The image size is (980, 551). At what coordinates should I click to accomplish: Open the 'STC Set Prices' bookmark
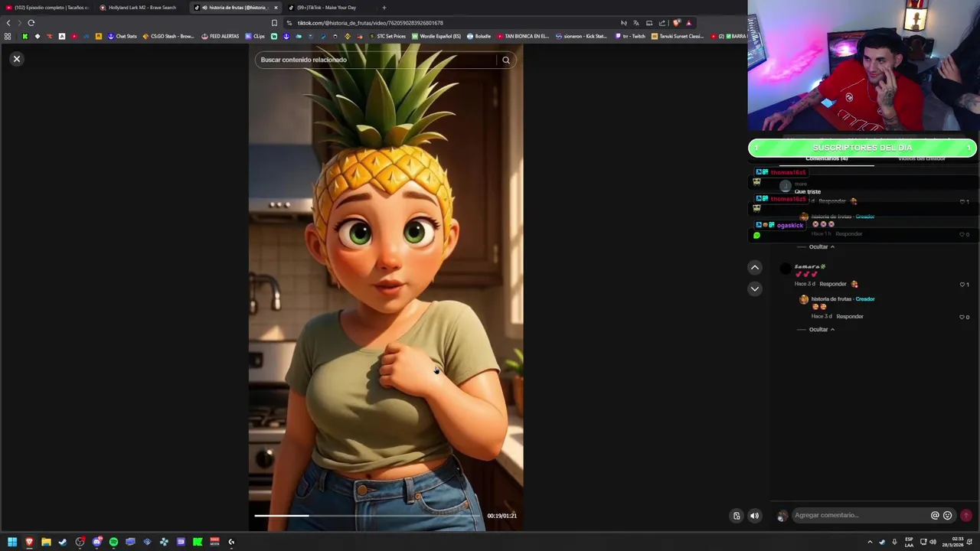coord(387,36)
